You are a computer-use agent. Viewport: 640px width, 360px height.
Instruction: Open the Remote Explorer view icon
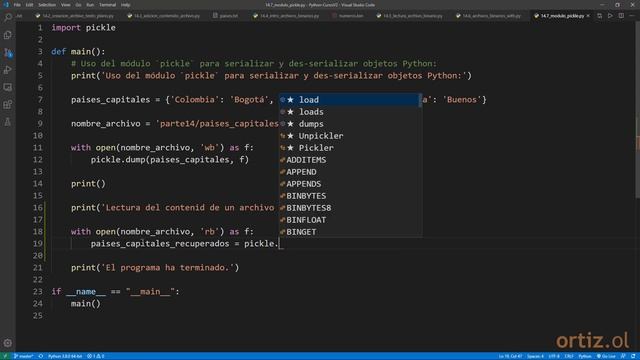[8, 87]
